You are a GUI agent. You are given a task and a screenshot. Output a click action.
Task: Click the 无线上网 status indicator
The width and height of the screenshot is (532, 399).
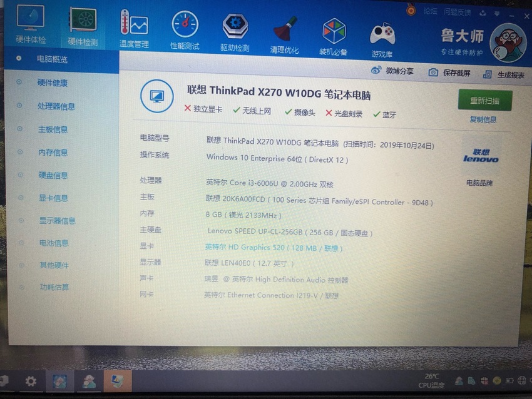tap(252, 111)
